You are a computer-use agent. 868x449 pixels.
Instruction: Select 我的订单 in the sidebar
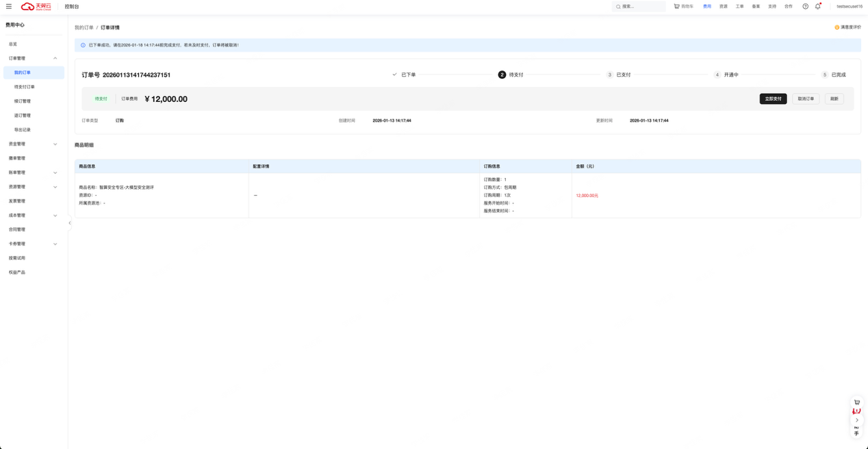34,73
